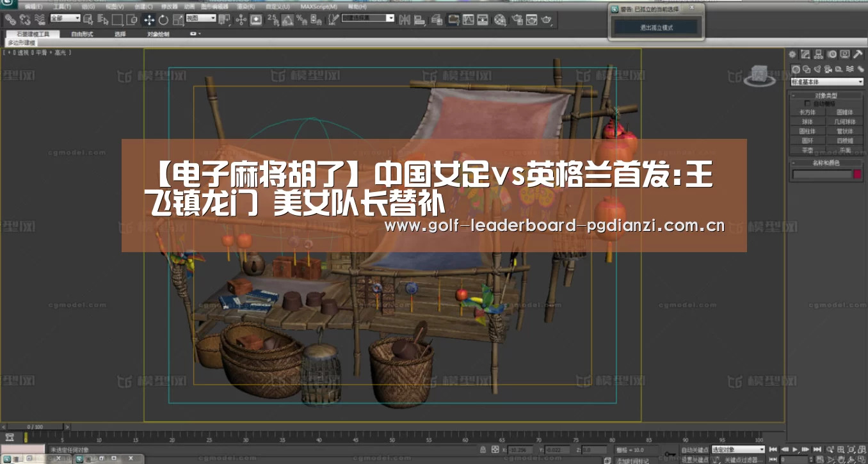
Task: Open the 创建(C) menu
Action: click(x=143, y=6)
